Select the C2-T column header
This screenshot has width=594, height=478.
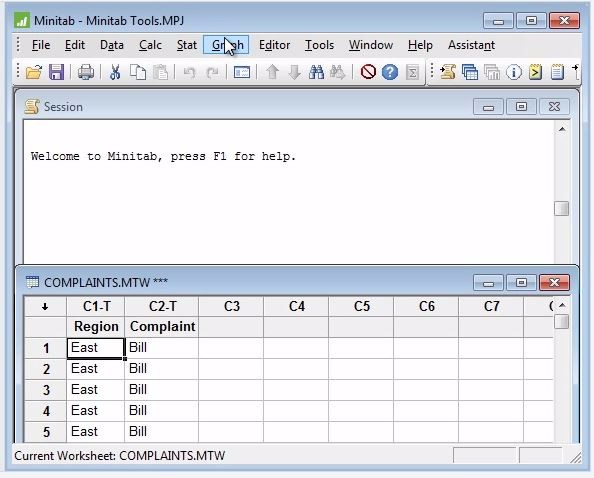coord(162,306)
